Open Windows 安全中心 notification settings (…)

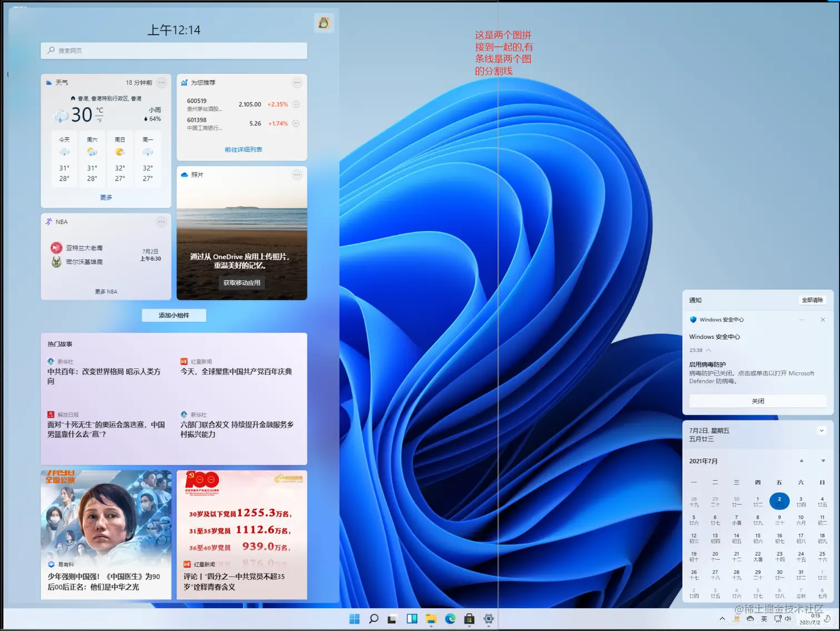coord(802,320)
